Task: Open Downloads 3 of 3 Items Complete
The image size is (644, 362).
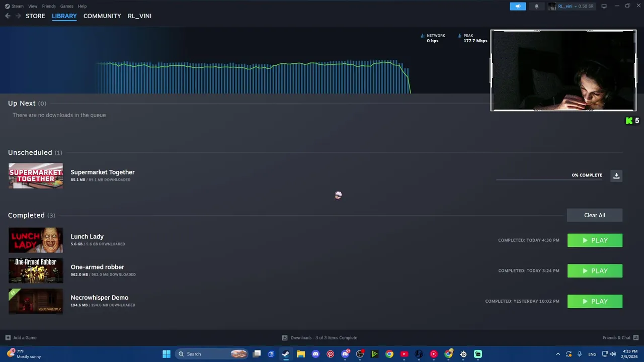Action: pos(324,338)
